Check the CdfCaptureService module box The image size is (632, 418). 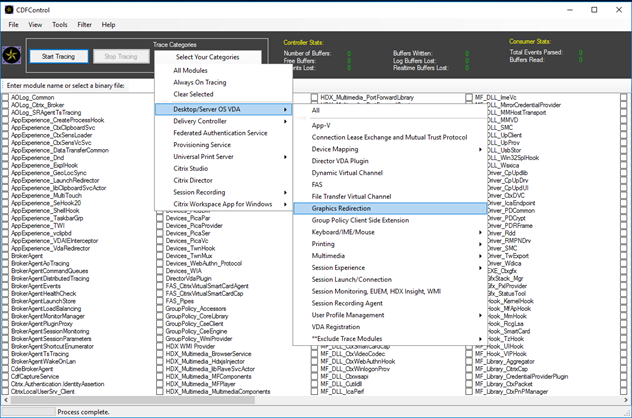(6, 376)
